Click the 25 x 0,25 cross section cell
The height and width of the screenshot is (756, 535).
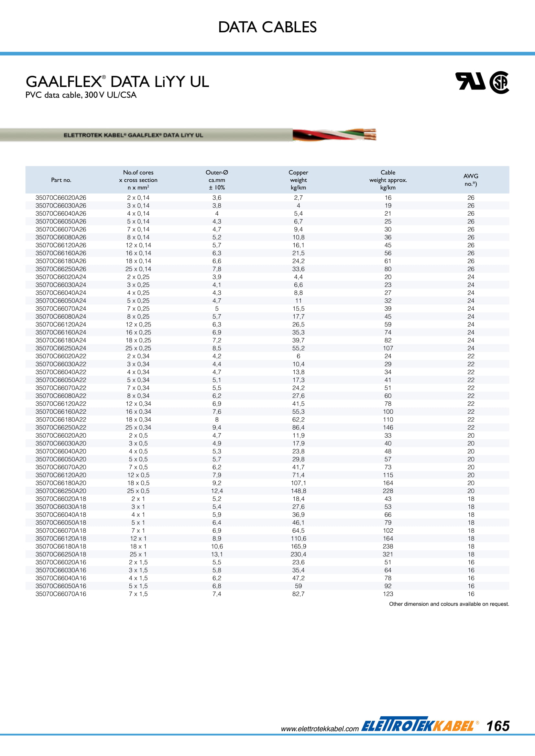[138, 348]
